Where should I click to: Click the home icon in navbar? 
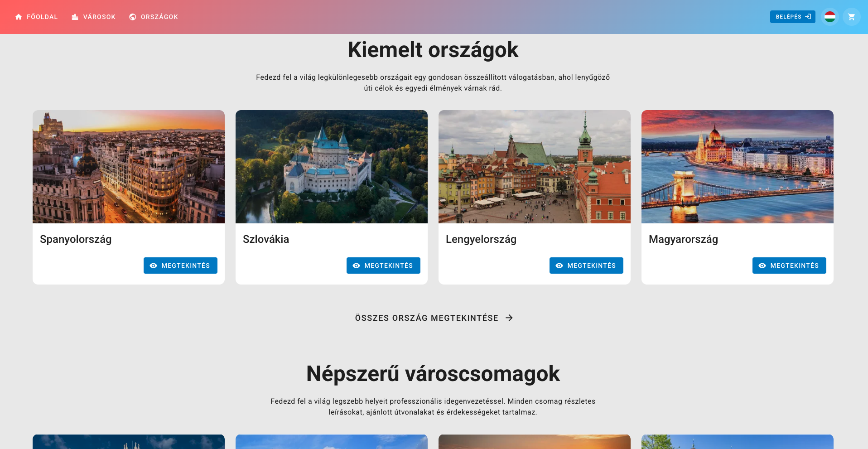[19, 17]
